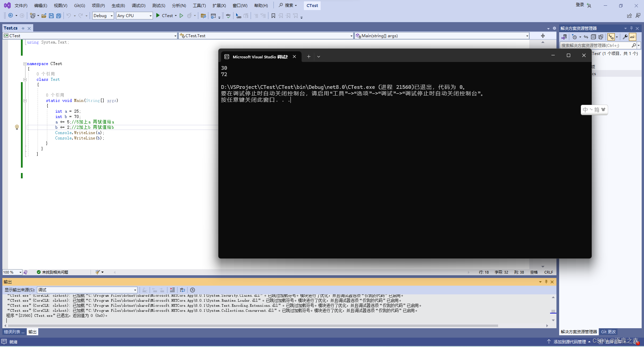Image resolution: width=644 pixels, height=347 pixels.
Task: Click Solution Explorer sync with active document icon
Action: [586, 37]
